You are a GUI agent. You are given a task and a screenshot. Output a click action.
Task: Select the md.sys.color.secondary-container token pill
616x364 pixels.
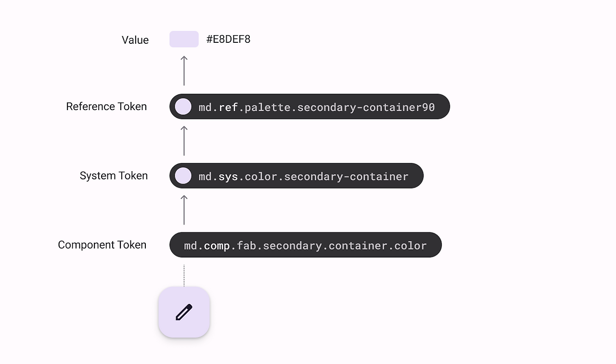pyautogui.click(x=296, y=176)
